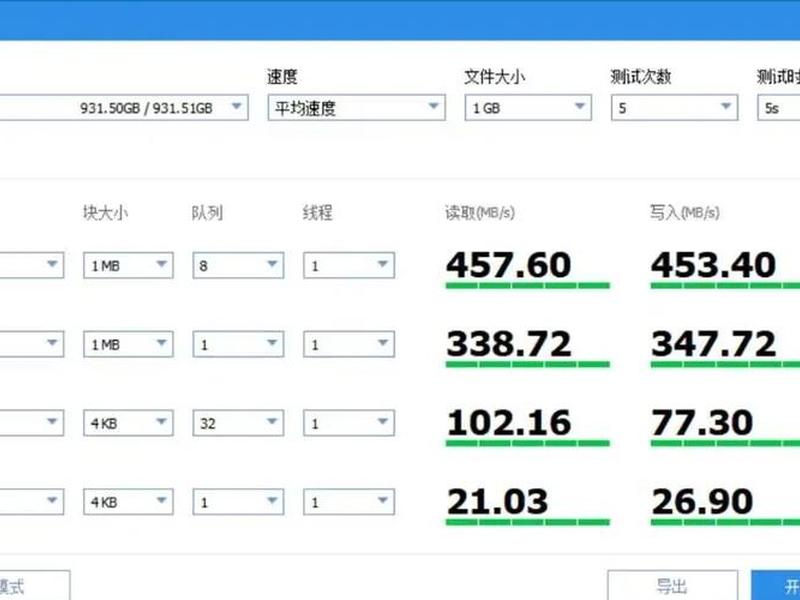The image size is (800, 600).
Task: Click the 速度 label
Action: pyautogui.click(x=282, y=77)
